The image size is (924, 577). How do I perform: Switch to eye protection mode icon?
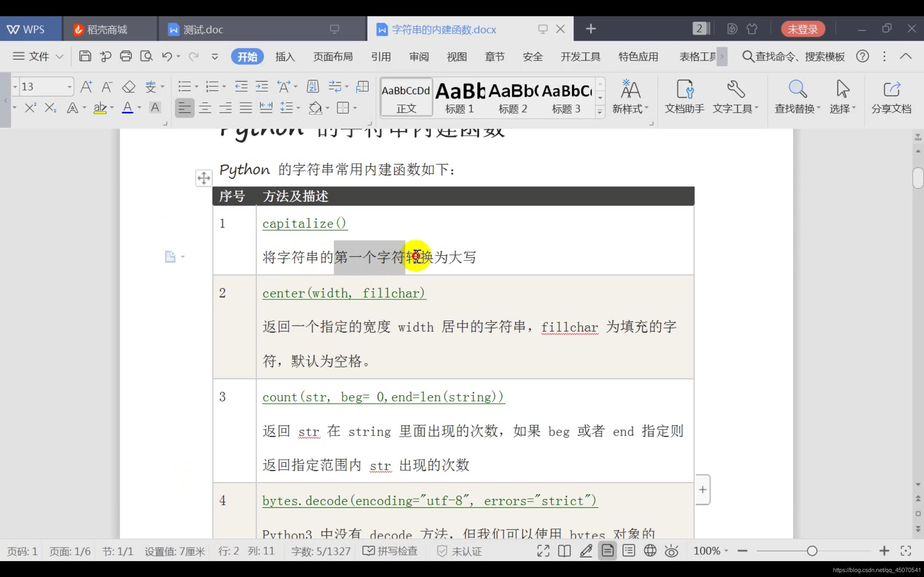coord(671,551)
